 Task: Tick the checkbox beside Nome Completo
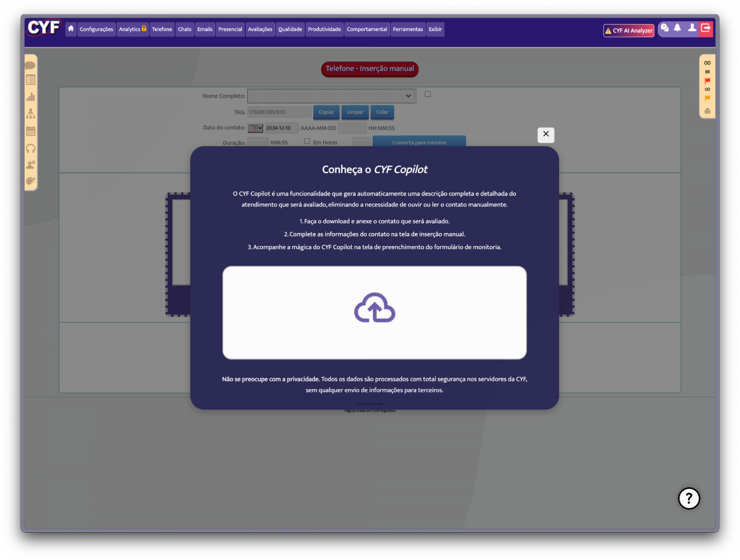pyautogui.click(x=427, y=94)
